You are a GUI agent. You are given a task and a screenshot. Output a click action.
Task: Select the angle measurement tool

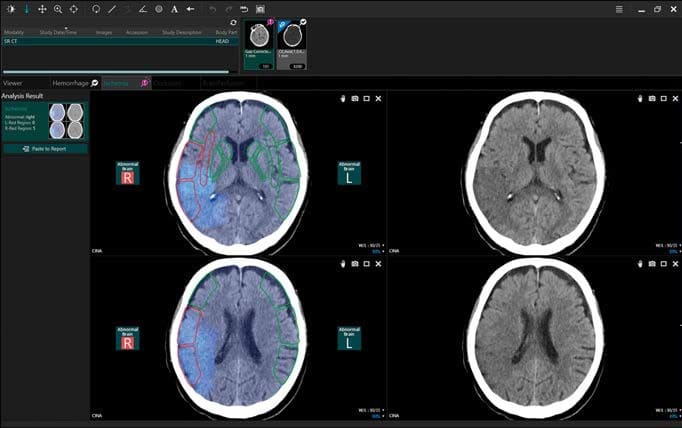[143, 9]
